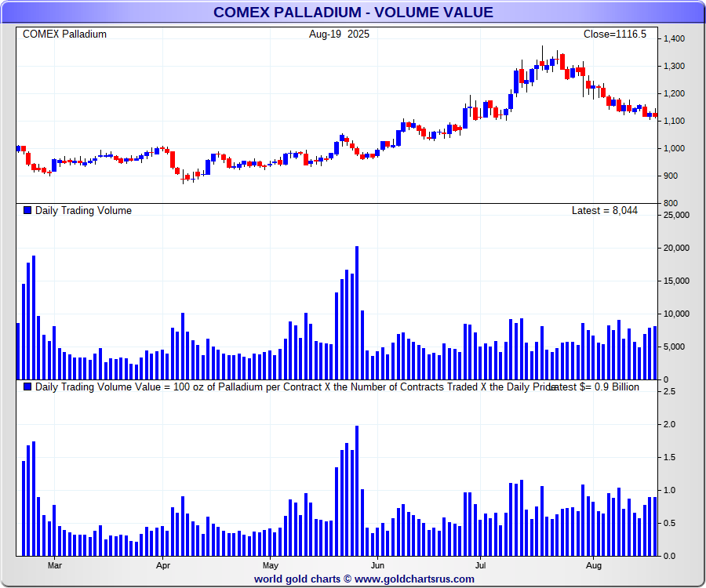
Task: Click the '1,100' price axis label
Action: coord(674,121)
